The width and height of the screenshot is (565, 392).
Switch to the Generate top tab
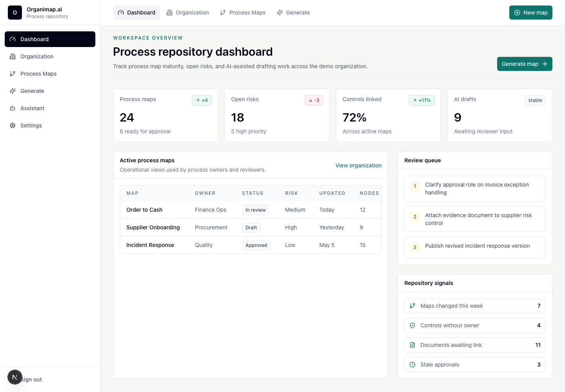(x=293, y=13)
